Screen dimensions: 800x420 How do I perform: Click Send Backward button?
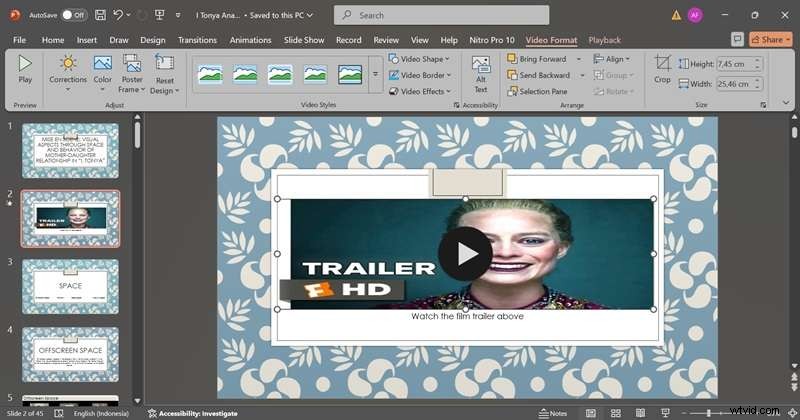(539, 75)
